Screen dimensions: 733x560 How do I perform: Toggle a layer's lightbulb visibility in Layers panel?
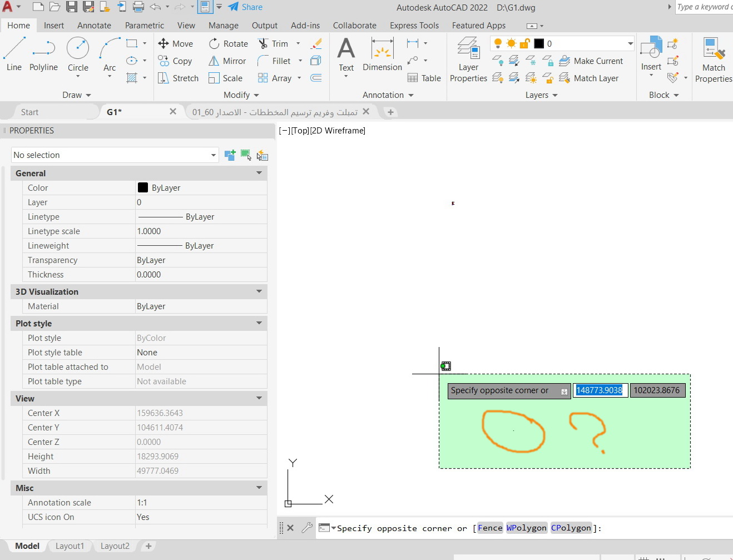[x=497, y=43]
